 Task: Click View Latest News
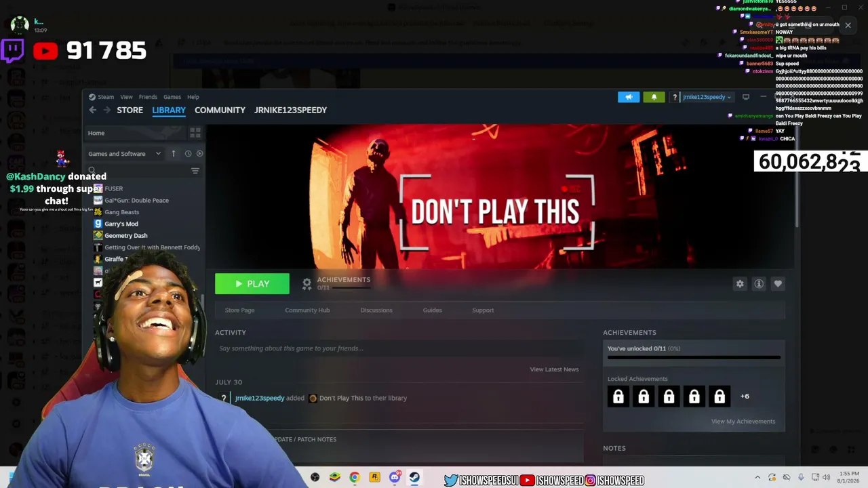[554, 369]
